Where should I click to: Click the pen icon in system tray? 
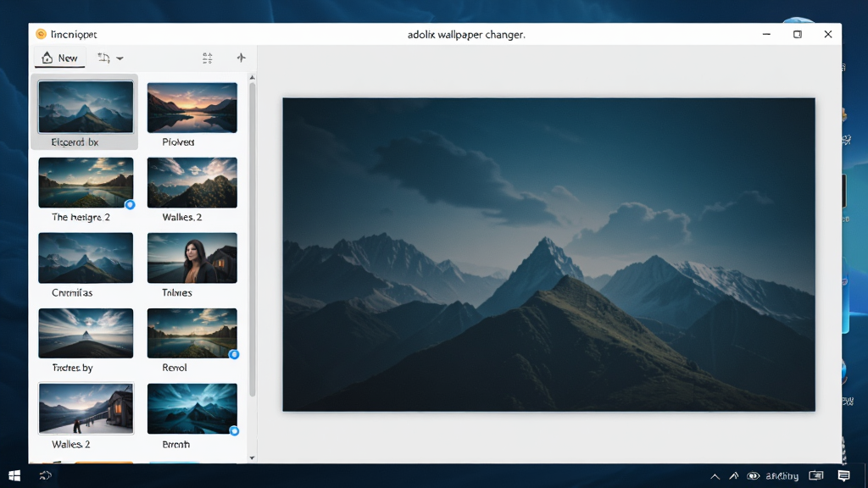[x=733, y=476]
